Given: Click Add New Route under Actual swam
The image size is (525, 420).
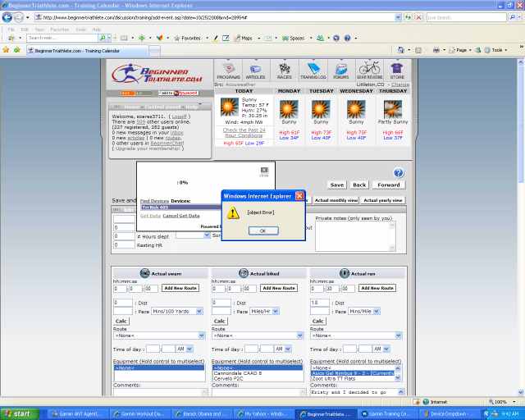Looking at the screenshot, I should pos(180,288).
